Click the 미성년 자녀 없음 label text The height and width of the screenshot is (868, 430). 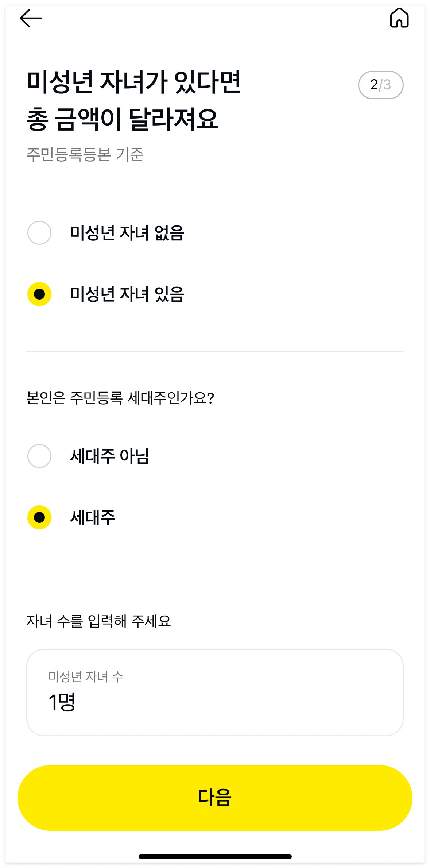(127, 233)
